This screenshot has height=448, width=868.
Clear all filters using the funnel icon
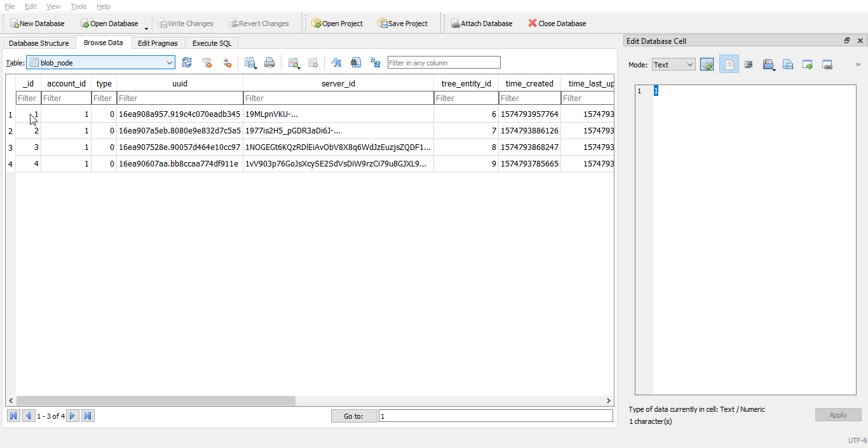coord(207,62)
